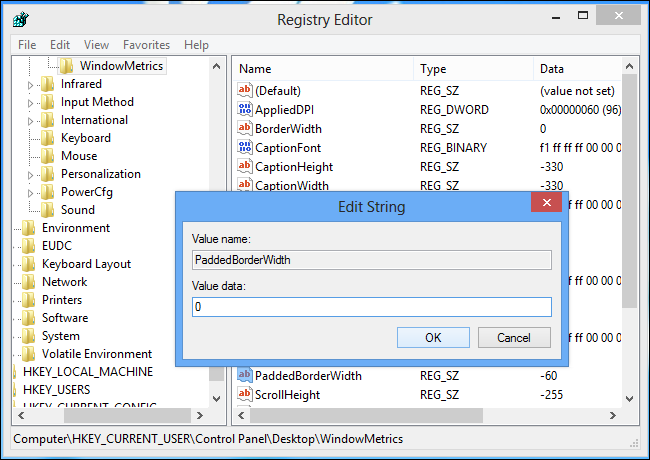Click the PowerCfg folder icon
This screenshot has height=460, width=650.
coord(47,192)
